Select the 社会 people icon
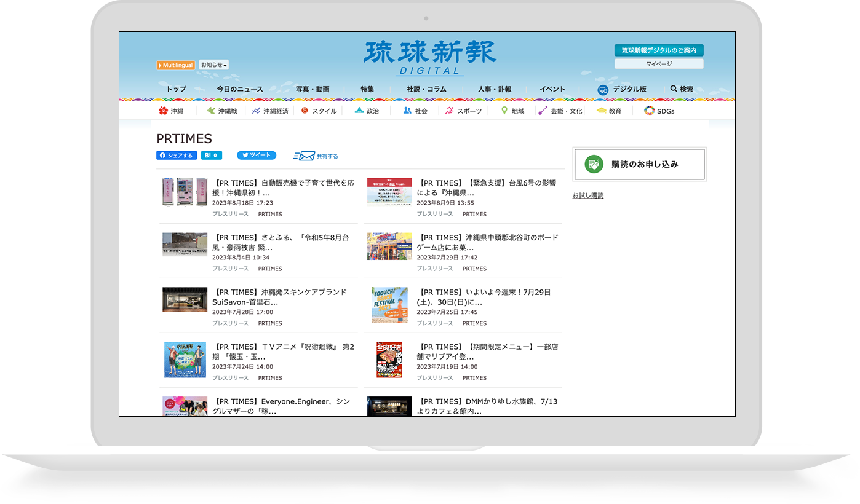Screen dimensions: 860x504 point(407,111)
